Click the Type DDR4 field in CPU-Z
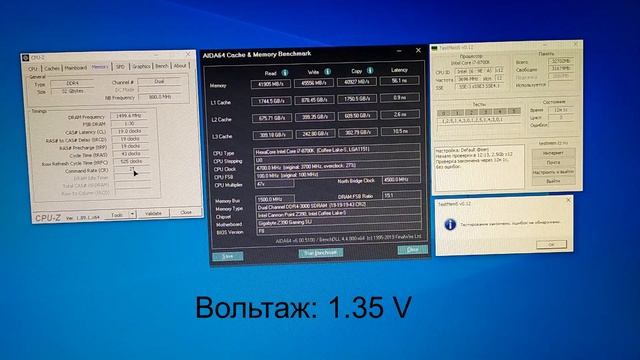The image size is (640, 360). tap(72, 83)
